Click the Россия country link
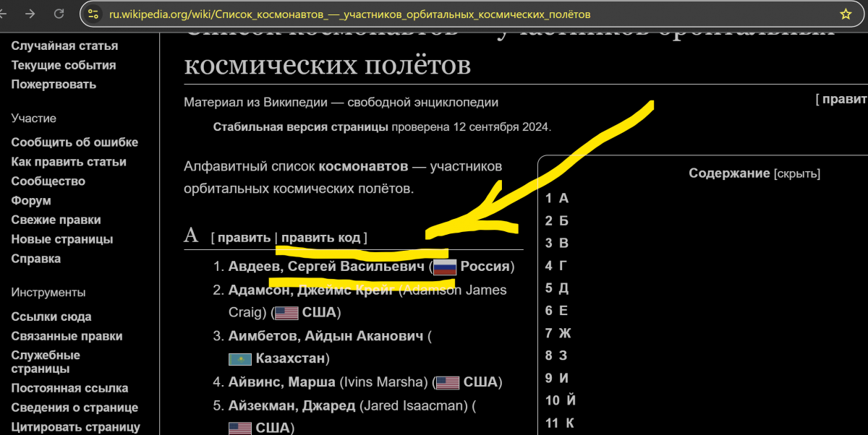This screenshot has width=868, height=435. coord(485,267)
